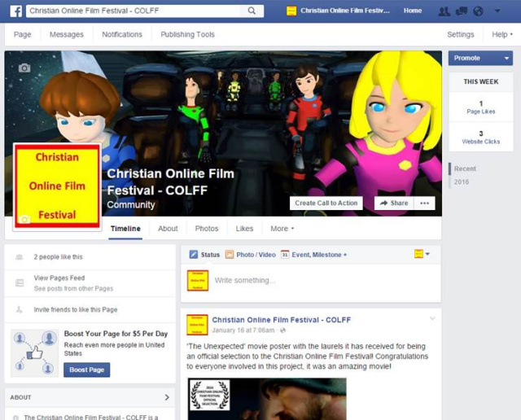Expand Event, Milestone + options
Screen dimensions: 521x420
tap(319, 255)
